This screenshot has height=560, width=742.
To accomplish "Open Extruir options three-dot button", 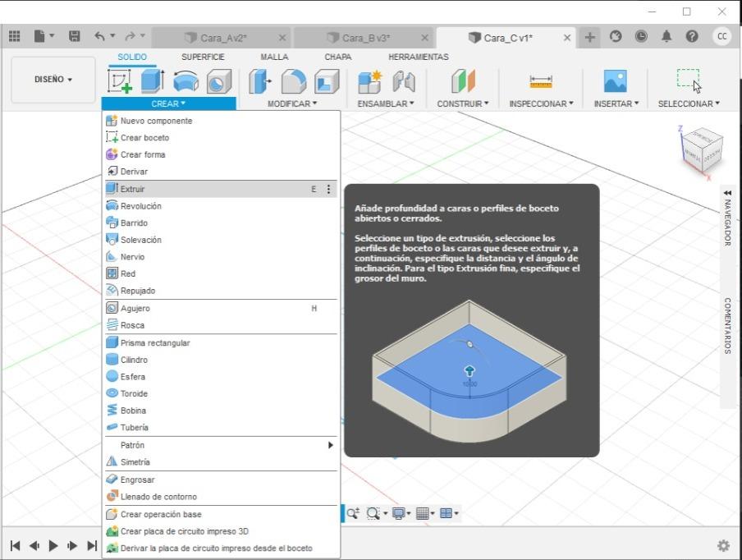I will pyautogui.click(x=328, y=190).
